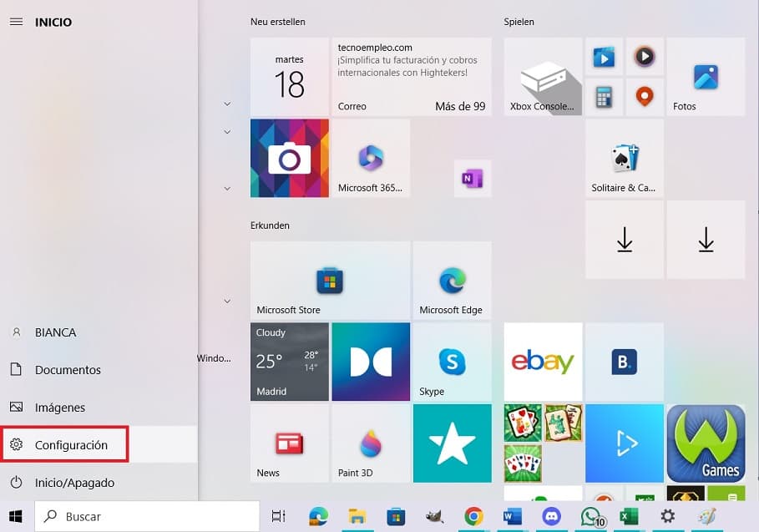Open the teal tile with the white star
The image size is (759, 532).
pyautogui.click(x=452, y=443)
